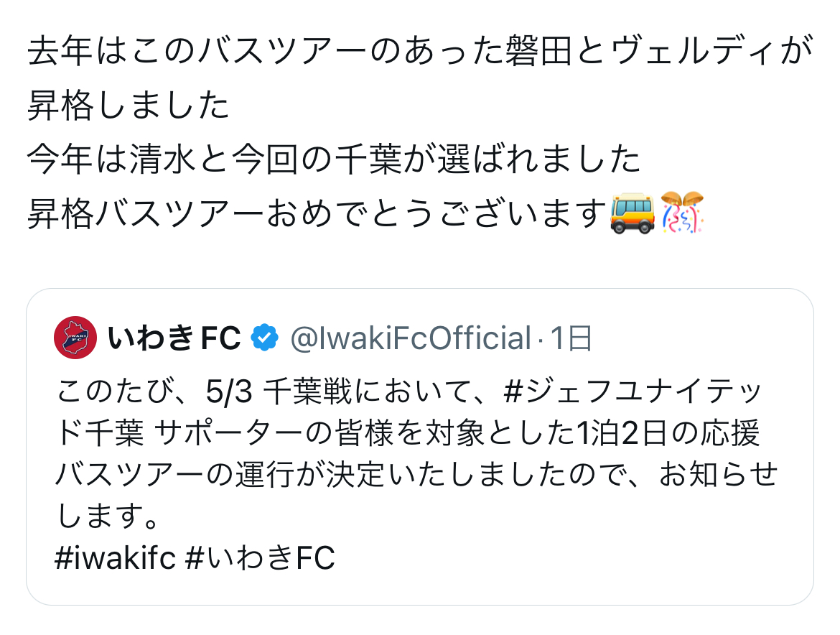
Task: Click the confetti ball emoji
Action: [682, 213]
